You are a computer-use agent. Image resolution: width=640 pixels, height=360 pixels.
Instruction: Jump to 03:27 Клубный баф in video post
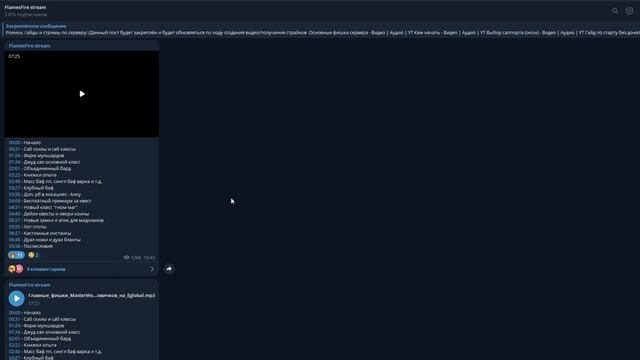14,188
